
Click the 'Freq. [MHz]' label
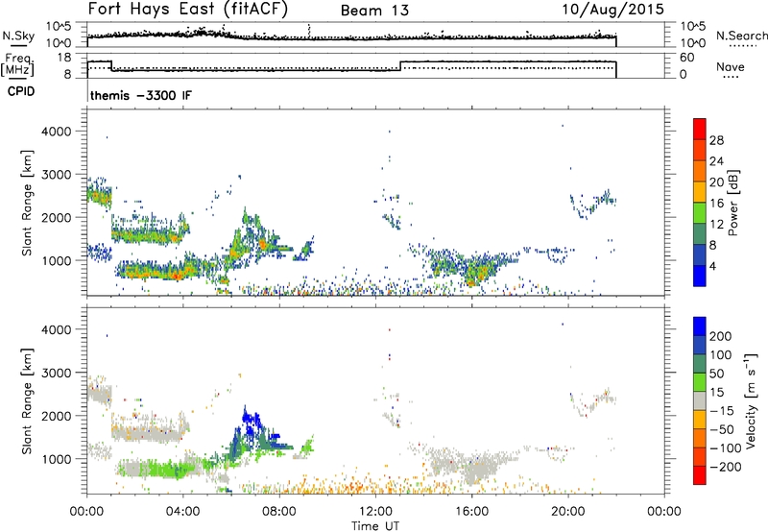(x=17, y=65)
